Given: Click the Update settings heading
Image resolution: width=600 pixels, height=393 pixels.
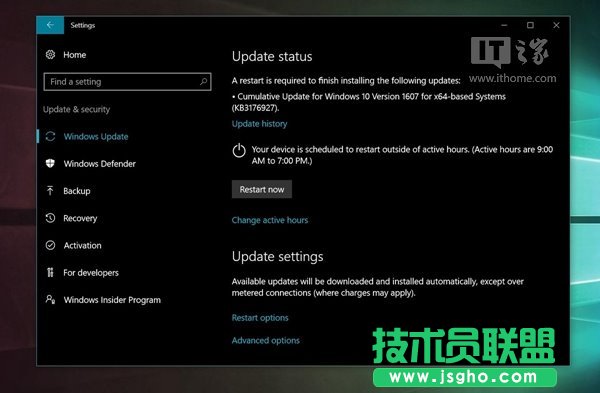Looking at the screenshot, I should [x=277, y=256].
